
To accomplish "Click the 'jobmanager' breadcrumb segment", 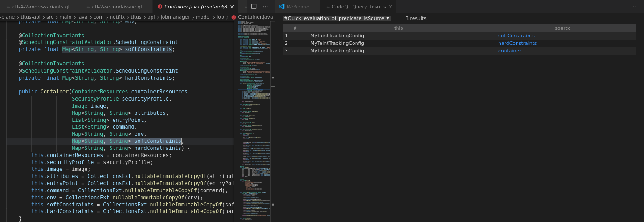I will [175, 17].
